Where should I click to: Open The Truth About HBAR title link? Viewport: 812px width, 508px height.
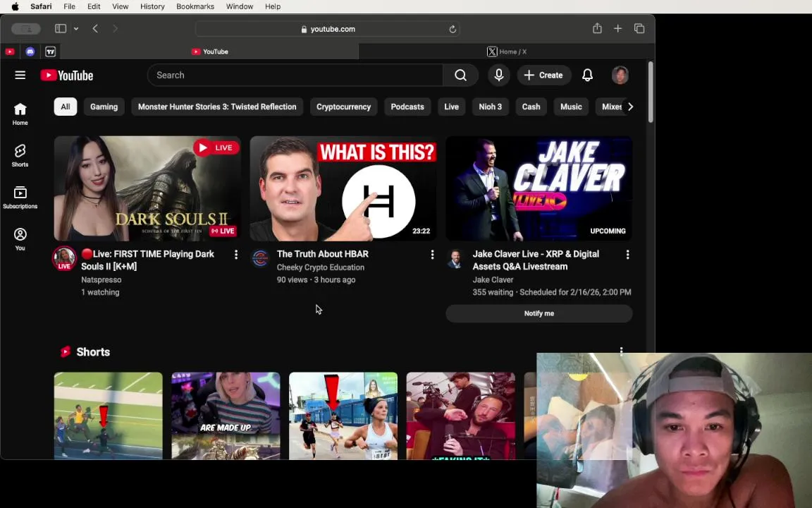(x=323, y=254)
